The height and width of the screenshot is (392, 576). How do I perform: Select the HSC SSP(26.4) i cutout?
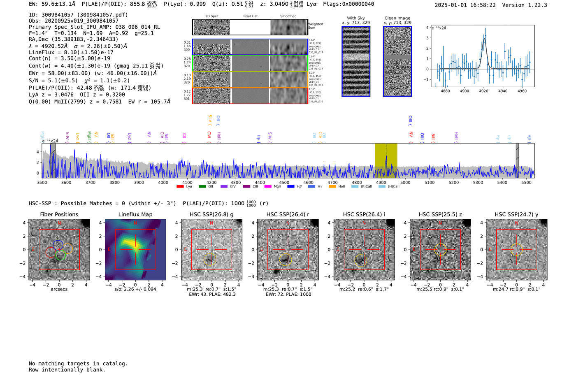tap(364, 249)
